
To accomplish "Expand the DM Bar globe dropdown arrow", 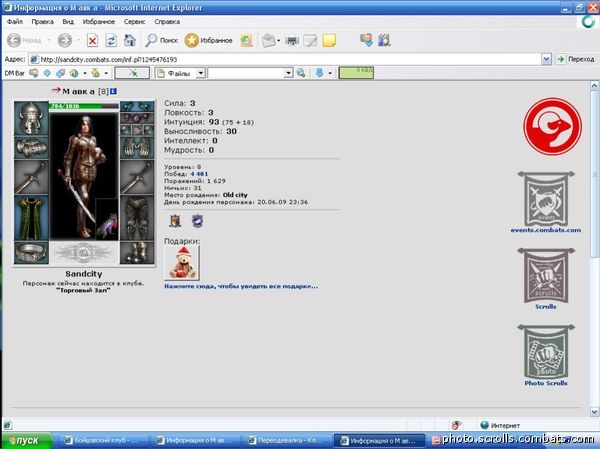I will [85, 73].
